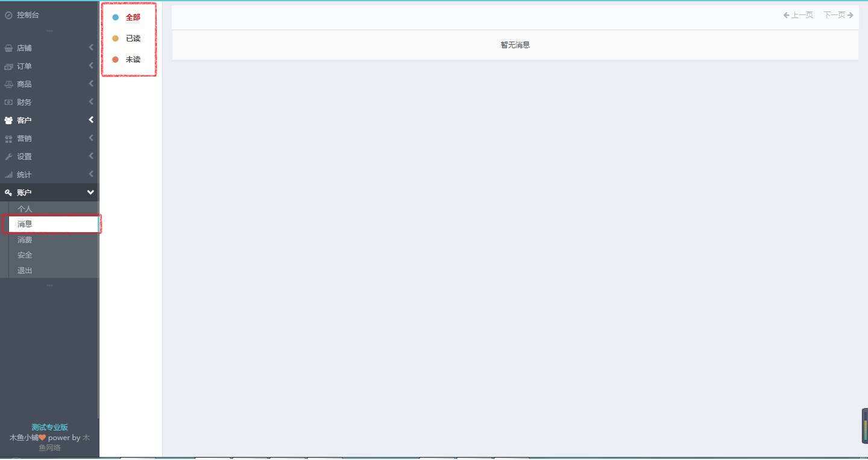Collapse the 账户 menu chevron
The height and width of the screenshot is (460, 868).
pos(91,192)
